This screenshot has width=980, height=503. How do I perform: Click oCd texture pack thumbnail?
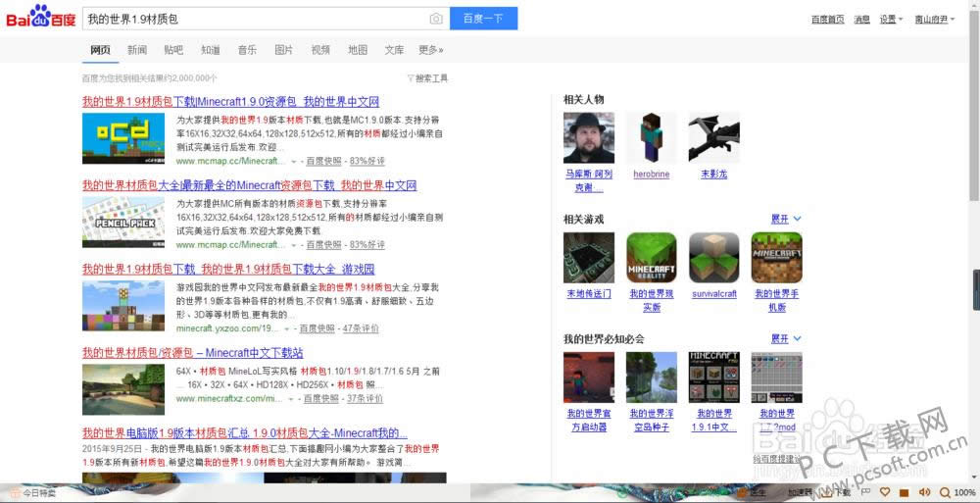123,138
